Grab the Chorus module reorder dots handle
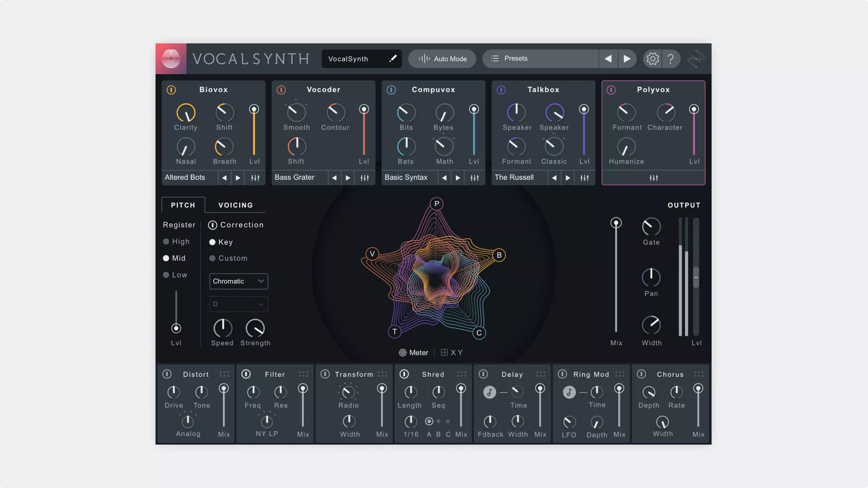This screenshot has width=868, height=488. [x=699, y=374]
